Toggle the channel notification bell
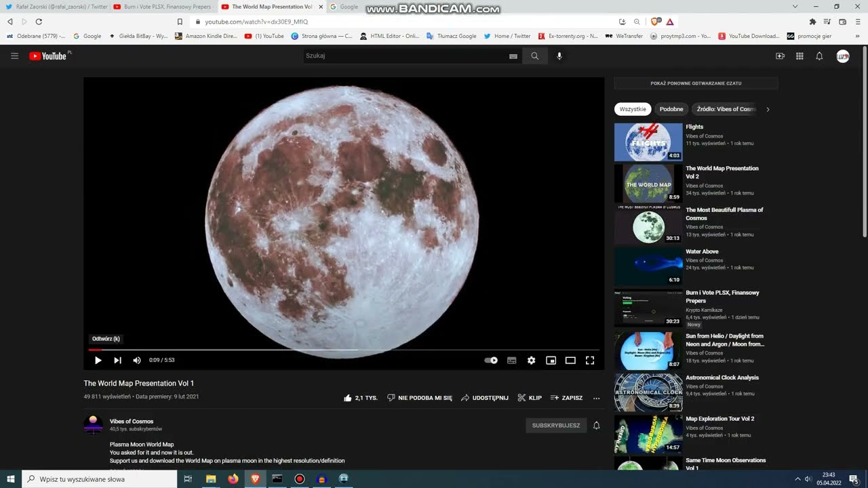Viewport: 868px width, 488px height. [597, 426]
